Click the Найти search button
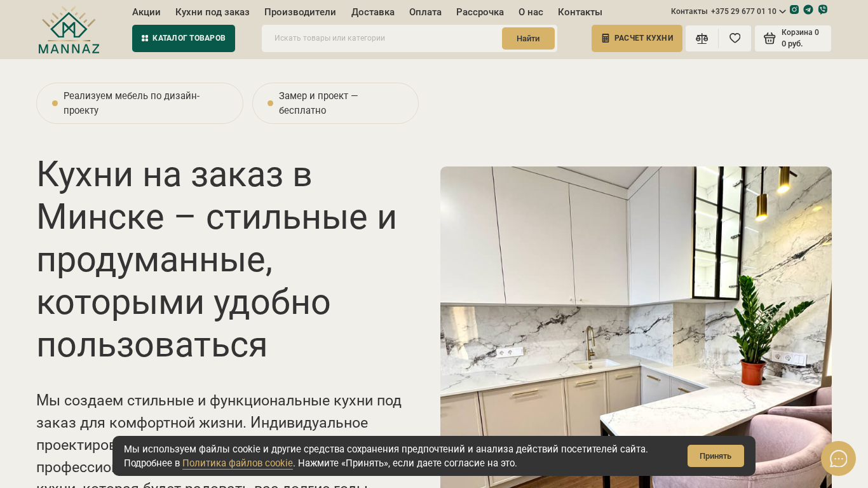The width and height of the screenshot is (868, 488). click(528, 38)
